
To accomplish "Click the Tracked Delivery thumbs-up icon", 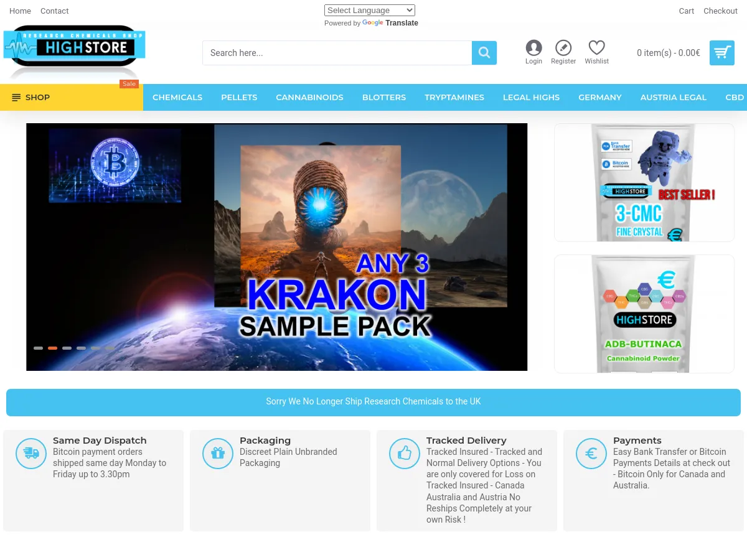I will [x=405, y=453].
